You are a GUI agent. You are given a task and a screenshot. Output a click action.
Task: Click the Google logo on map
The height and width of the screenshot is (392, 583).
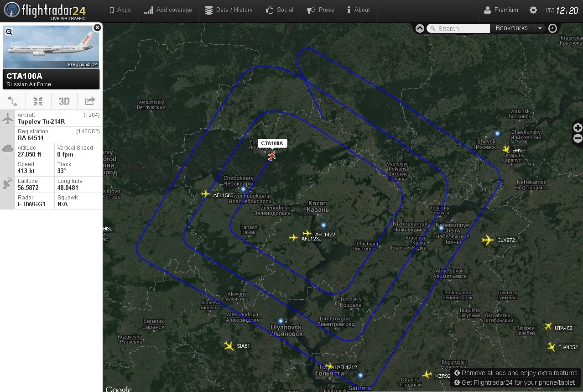[119, 389]
